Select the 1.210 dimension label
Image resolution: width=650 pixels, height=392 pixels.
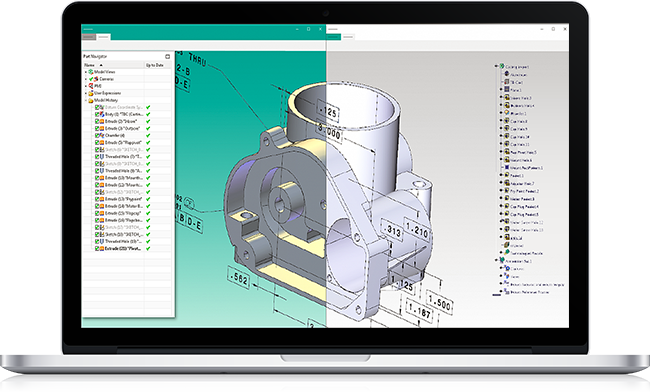pyautogui.click(x=416, y=230)
